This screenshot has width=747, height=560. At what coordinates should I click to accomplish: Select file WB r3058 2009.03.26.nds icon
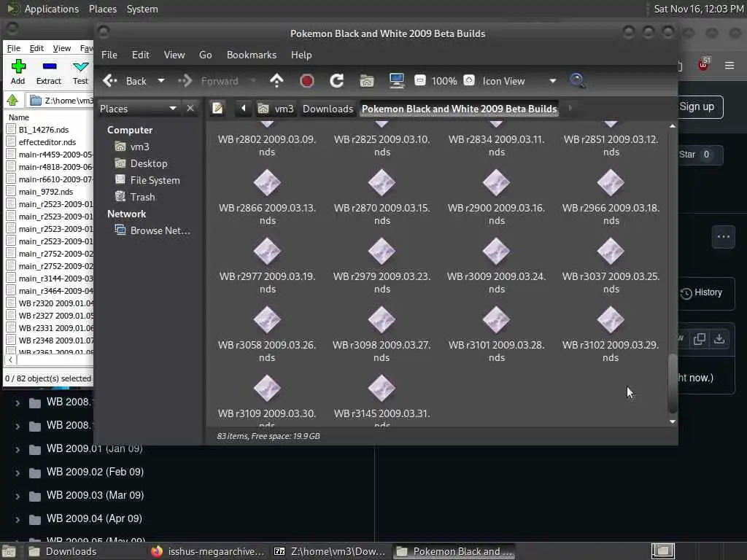(267, 321)
